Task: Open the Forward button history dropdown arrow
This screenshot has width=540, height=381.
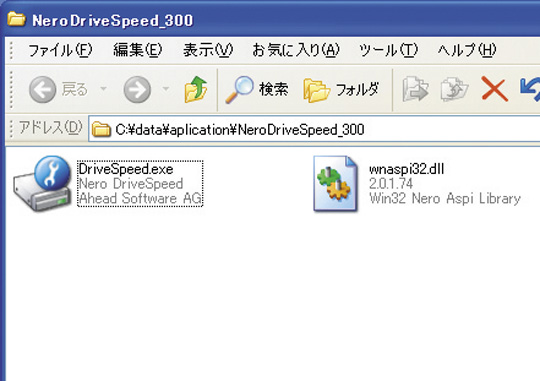Action: pyautogui.click(x=166, y=89)
